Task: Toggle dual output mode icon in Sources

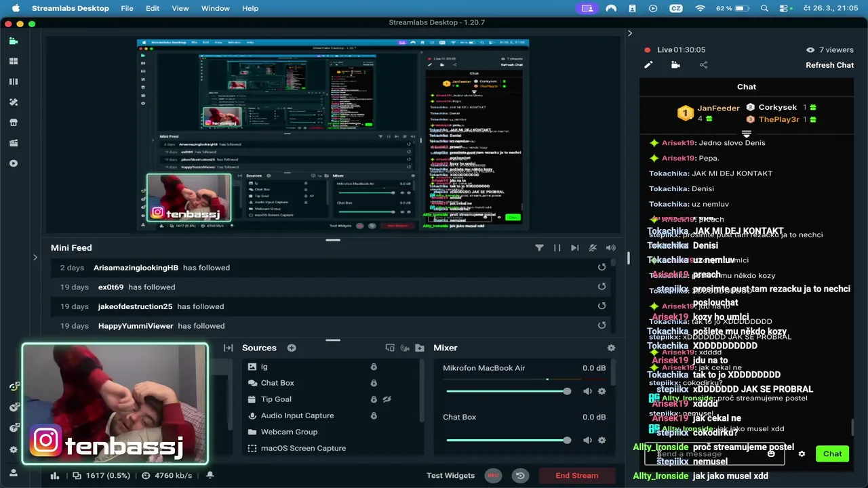Action: tap(390, 348)
